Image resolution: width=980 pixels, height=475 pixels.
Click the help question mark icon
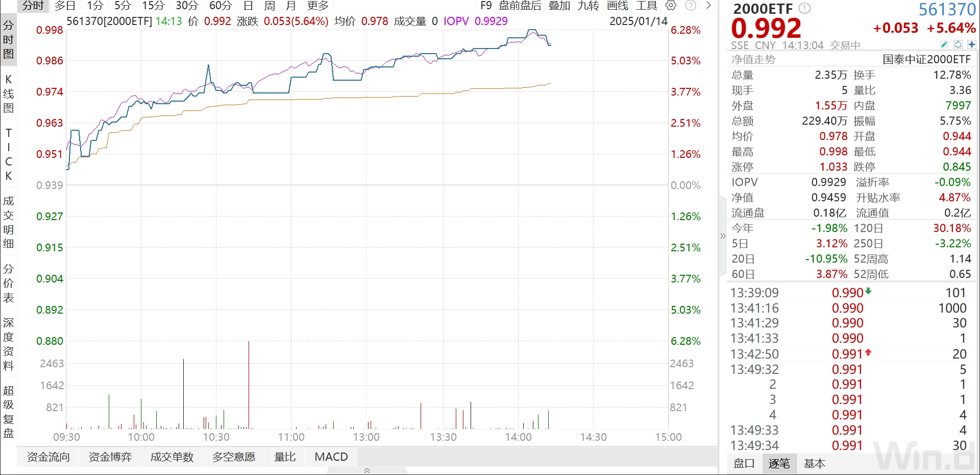[690, 6]
